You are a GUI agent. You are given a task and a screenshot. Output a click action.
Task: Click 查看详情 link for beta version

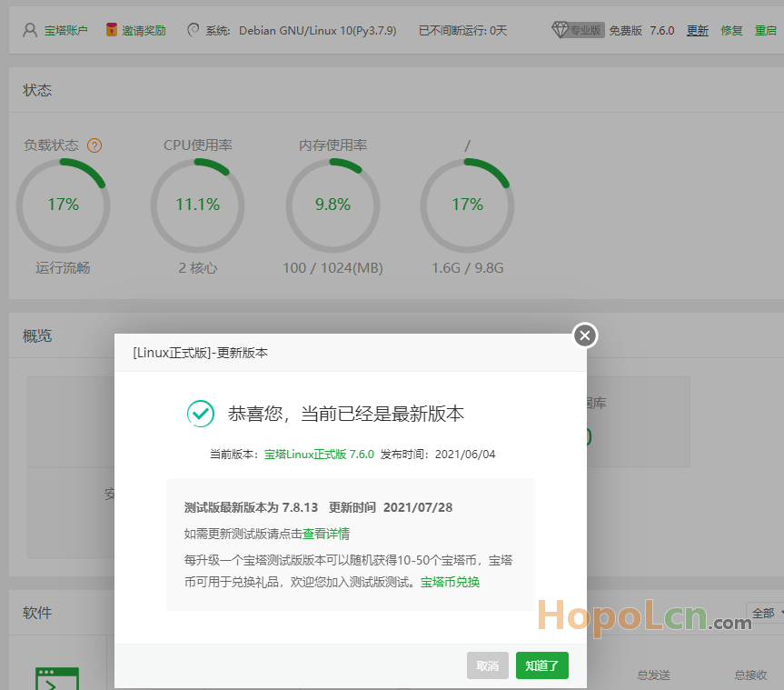pos(326,534)
